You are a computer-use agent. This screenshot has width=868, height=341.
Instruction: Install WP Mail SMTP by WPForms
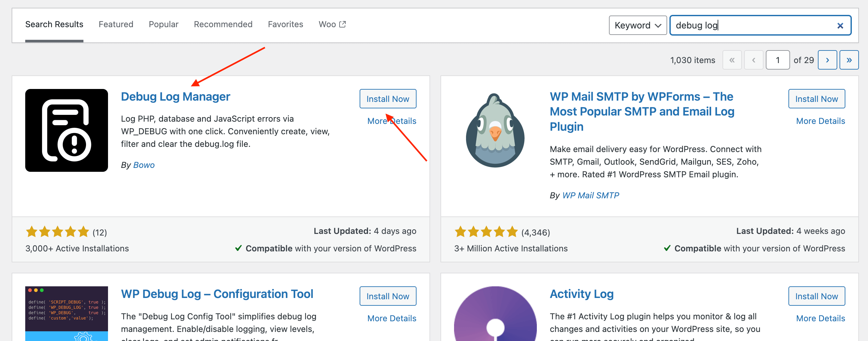click(817, 99)
